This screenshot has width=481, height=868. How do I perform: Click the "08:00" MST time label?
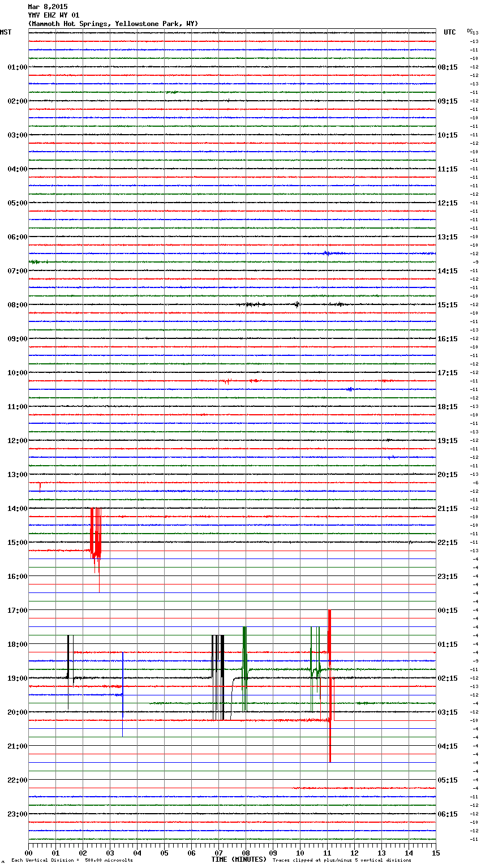coord(18,304)
